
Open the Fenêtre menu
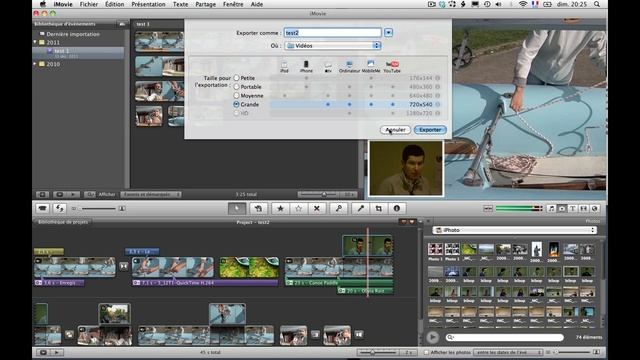point(233,4)
